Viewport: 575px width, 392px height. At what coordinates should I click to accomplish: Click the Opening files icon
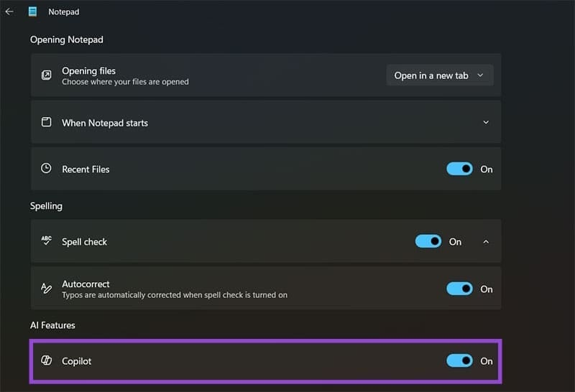(46, 75)
